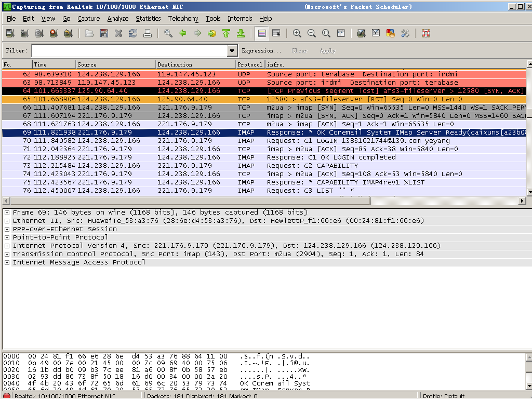Click resize all columns icon
532x399 pixels.
[x=341, y=33]
